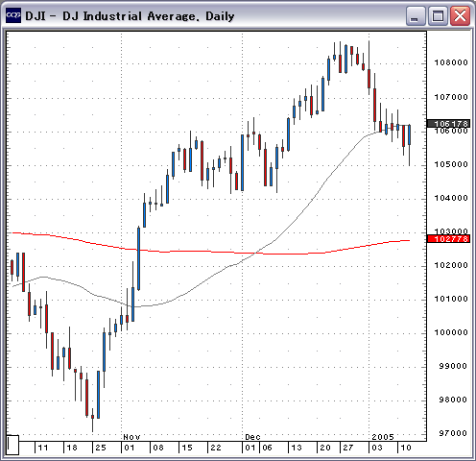Click date label 11 on time axis

[43, 448]
